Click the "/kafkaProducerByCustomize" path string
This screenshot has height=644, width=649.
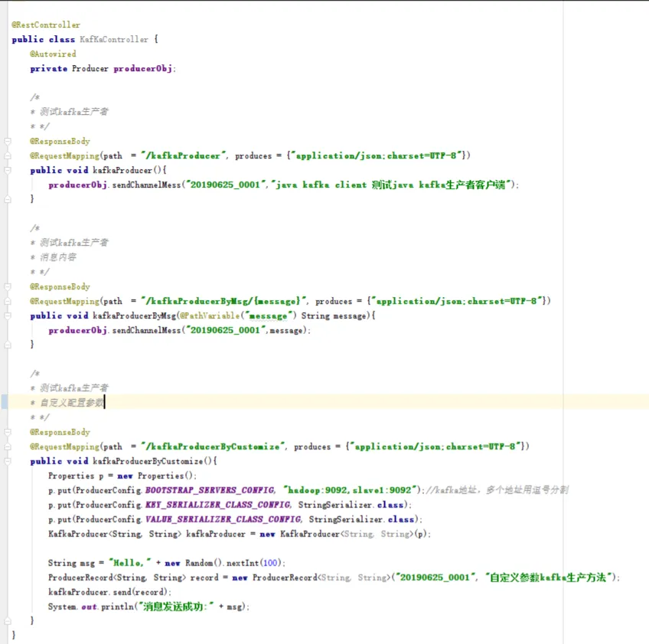(214, 446)
